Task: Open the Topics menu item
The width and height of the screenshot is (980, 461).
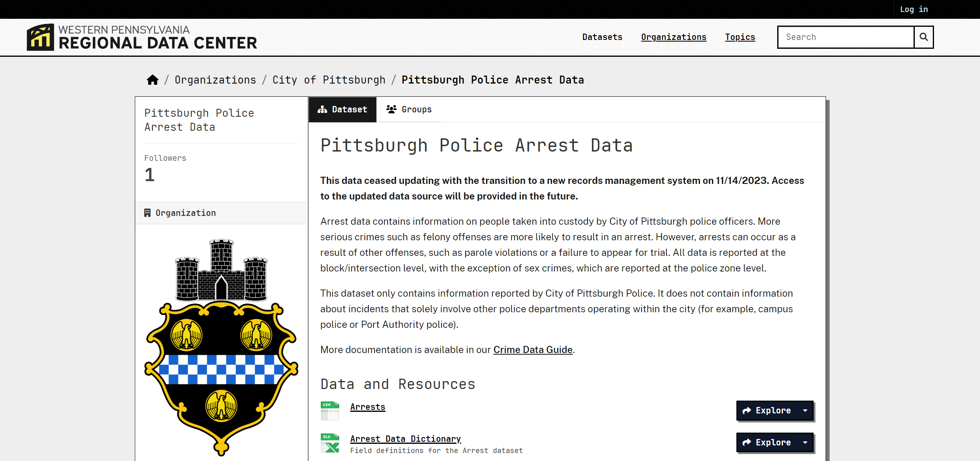Action: pyautogui.click(x=740, y=37)
